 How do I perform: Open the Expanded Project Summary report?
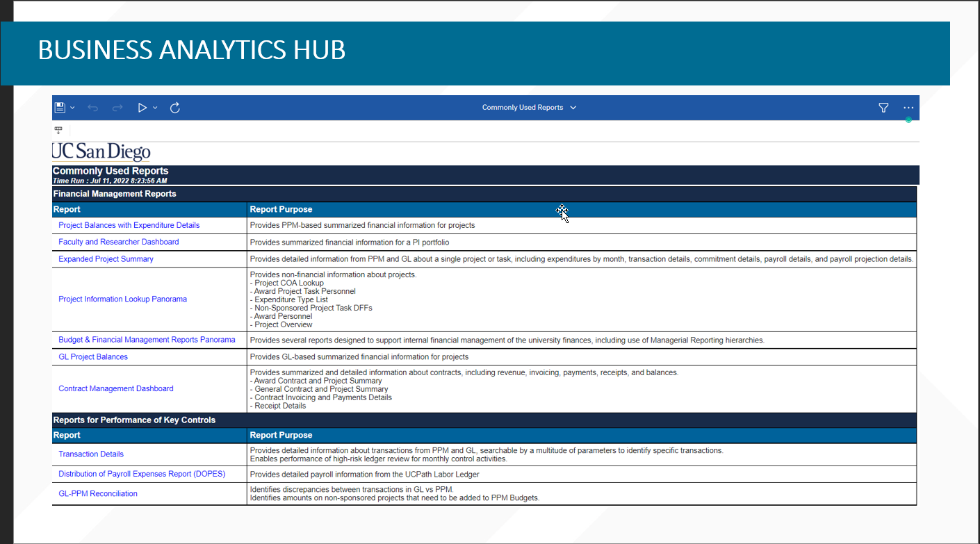coord(106,259)
